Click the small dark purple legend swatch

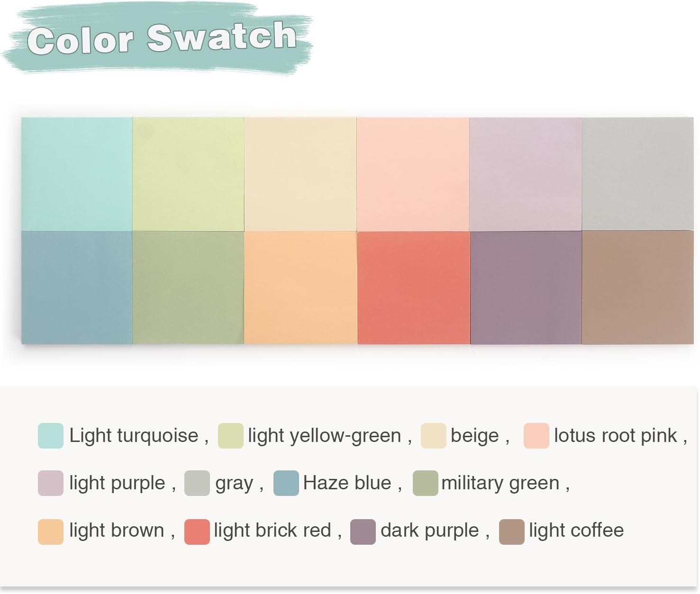pyautogui.click(x=363, y=531)
